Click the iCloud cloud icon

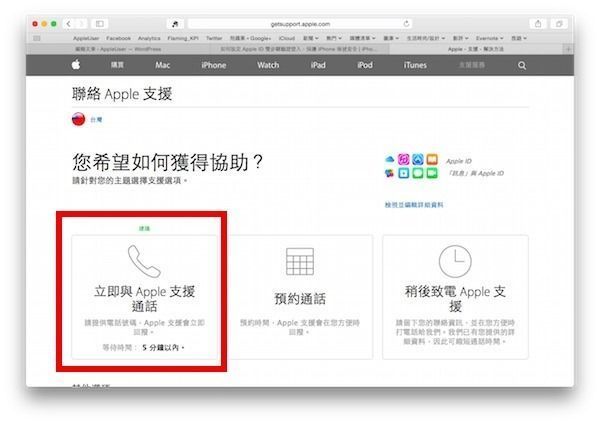coord(390,159)
